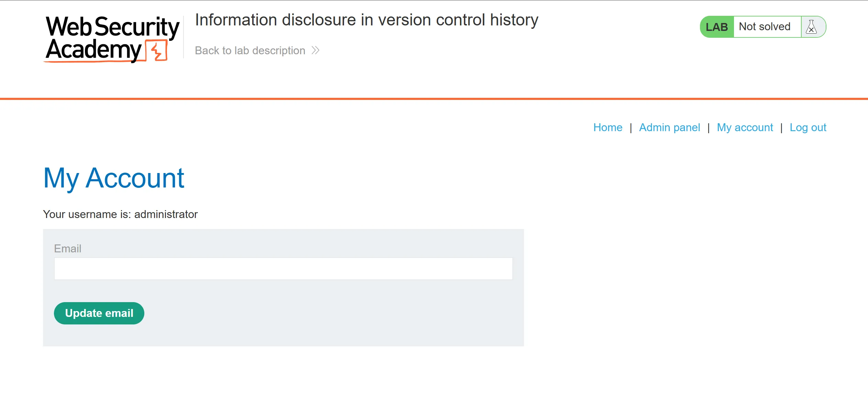Image resolution: width=868 pixels, height=401 pixels.
Task: Click the 'Your username is: administrator' text
Action: 120,214
